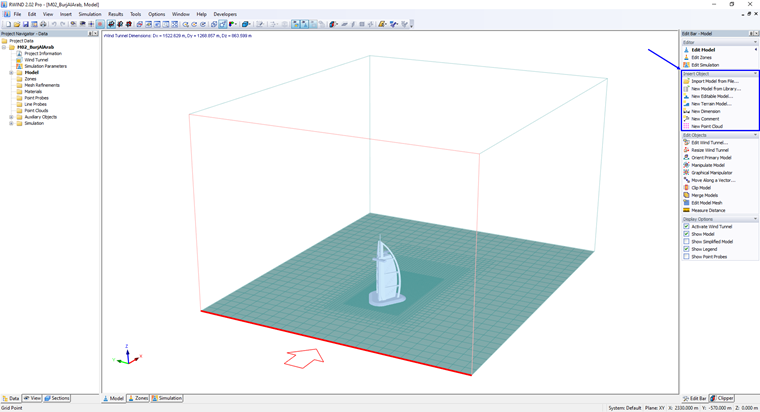760x412 pixels.
Task: Switch to the Zones viewport tab
Action: coord(138,398)
